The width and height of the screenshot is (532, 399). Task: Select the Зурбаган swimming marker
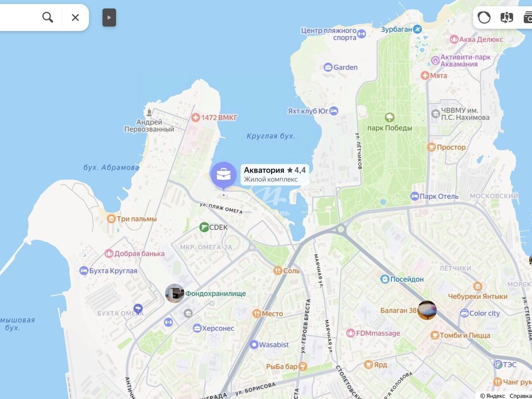[418, 29]
